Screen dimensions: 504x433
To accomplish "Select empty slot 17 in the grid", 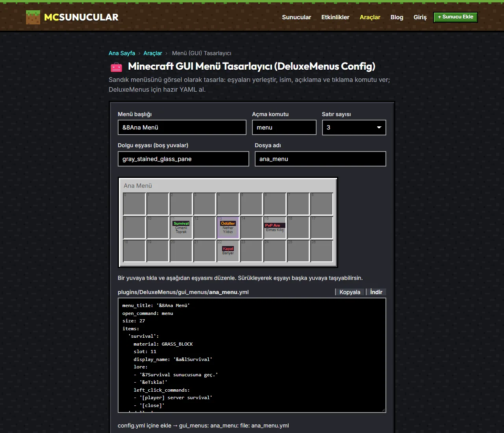I will 322,228.
